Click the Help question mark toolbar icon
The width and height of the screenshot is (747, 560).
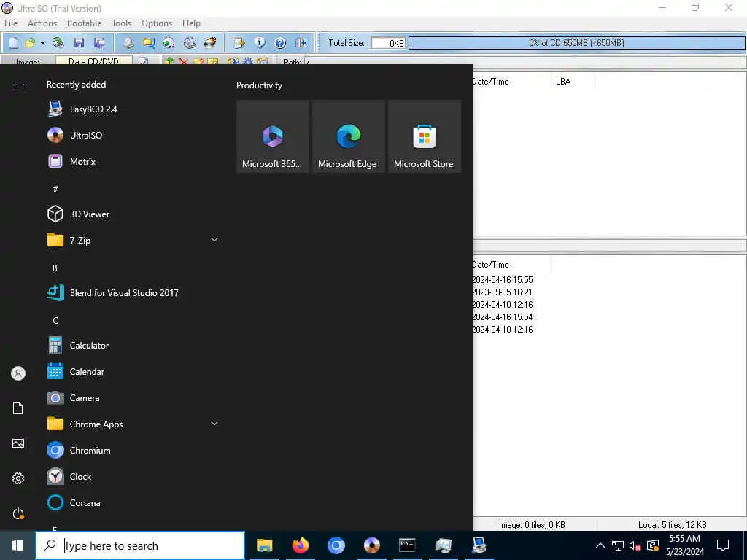[x=280, y=43]
